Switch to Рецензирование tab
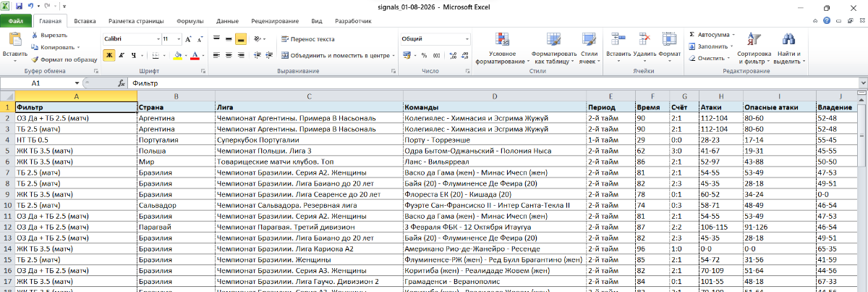This screenshot has height=292, width=868. (x=276, y=22)
